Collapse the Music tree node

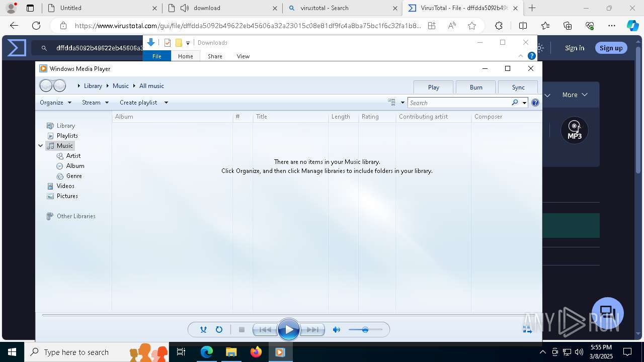point(41,146)
